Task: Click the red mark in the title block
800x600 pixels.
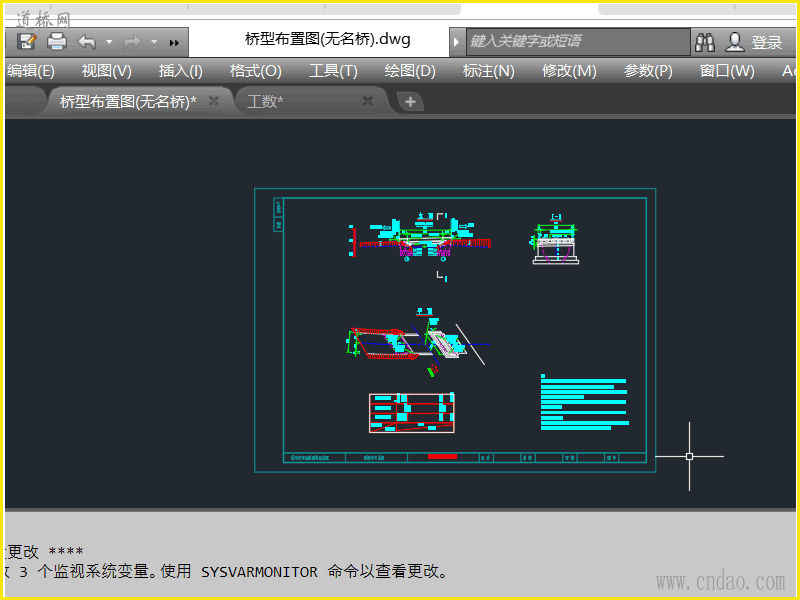Action: 442,457
